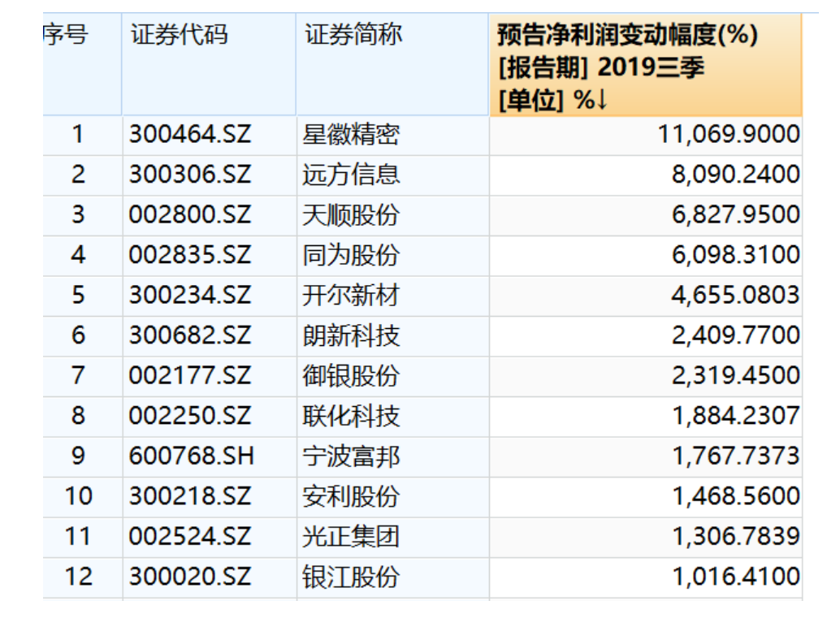Image resolution: width=840 pixels, height=618 pixels.
Task: Select row number 5
Action: 78,295
